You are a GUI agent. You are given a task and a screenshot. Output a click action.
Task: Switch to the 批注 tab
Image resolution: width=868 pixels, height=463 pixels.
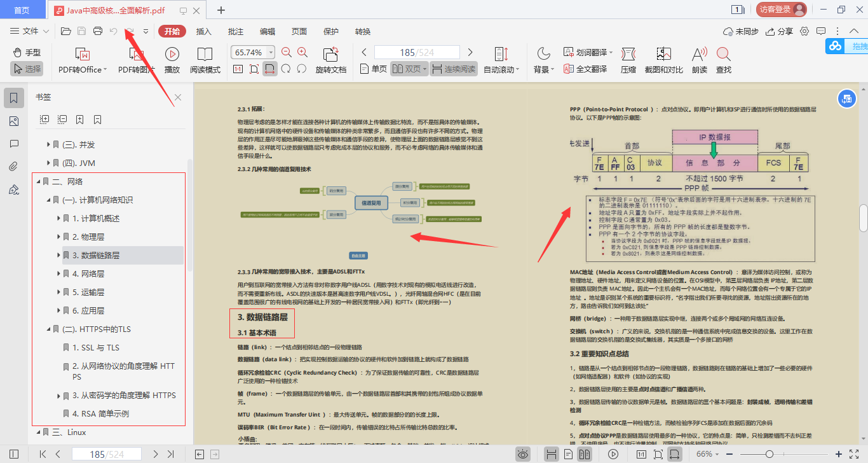(x=236, y=31)
